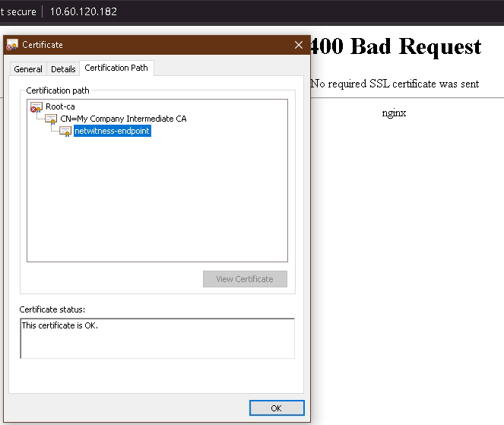Image resolution: width=504 pixels, height=425 pixels.
Task: Click the Certificate dialog title bar icon
Action: tap(12, 45)
